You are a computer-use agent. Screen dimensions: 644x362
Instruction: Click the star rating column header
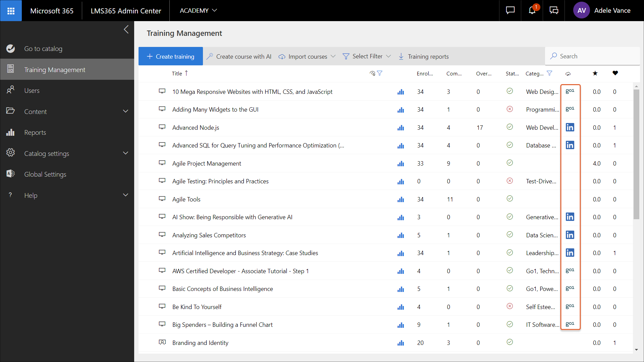pos(595,73)
